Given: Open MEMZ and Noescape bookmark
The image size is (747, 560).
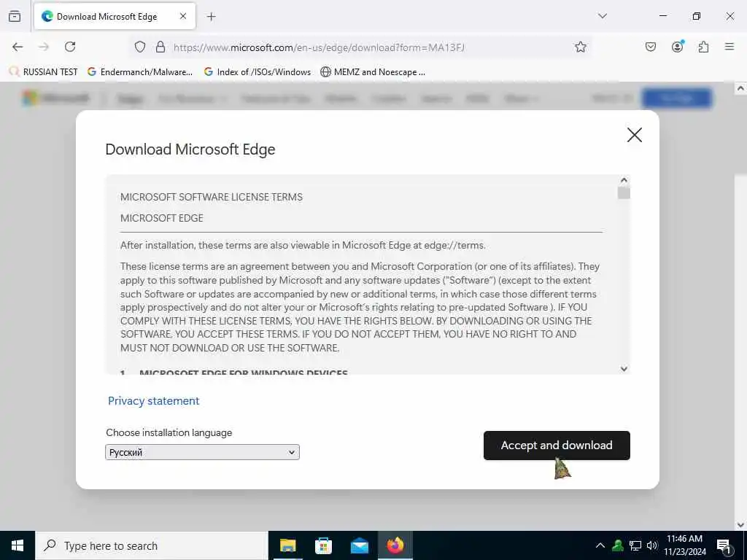Looking at the screenshot, I should click(x=373, y=72).
